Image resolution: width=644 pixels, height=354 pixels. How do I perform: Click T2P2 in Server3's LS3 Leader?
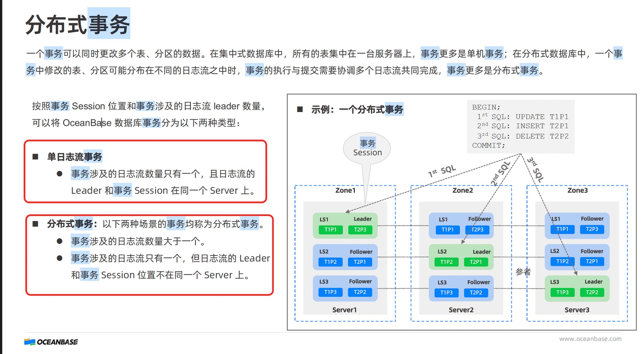tap(592, 292)
